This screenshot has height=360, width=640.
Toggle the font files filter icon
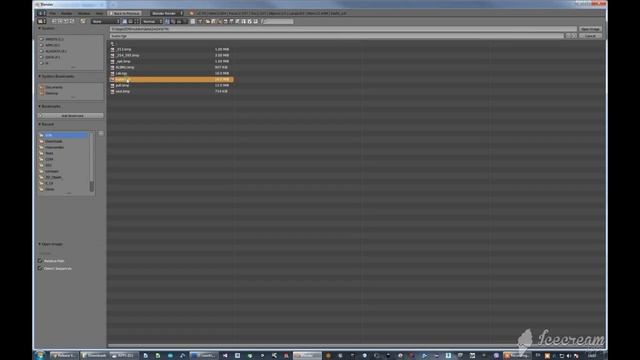tap(244, 21)
